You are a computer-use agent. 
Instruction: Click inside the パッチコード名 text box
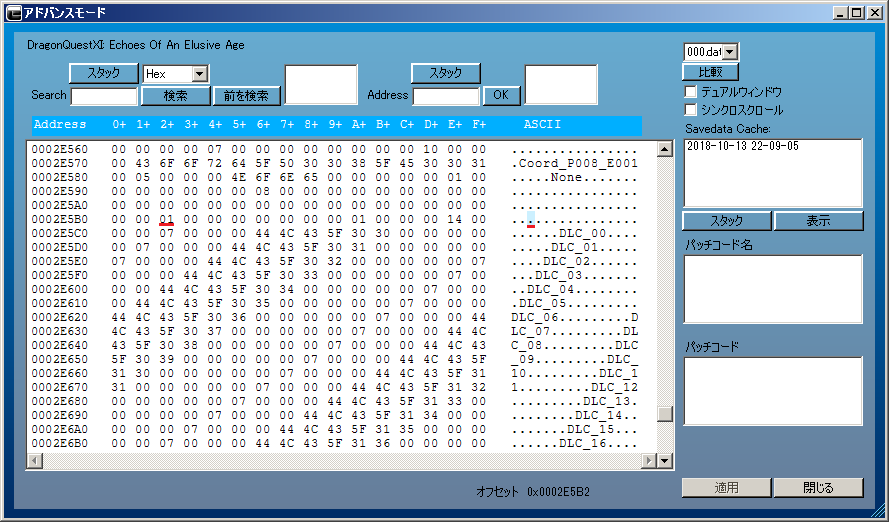(x=772, y=289)
